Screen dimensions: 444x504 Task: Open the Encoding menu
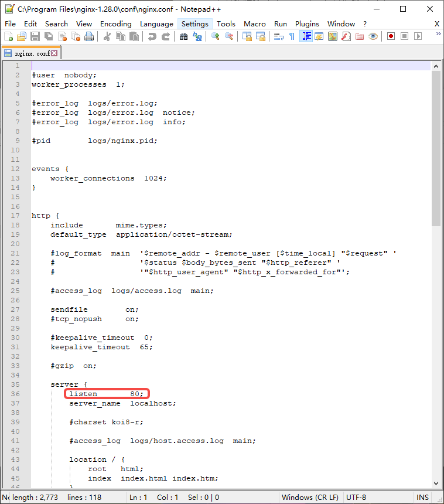(115, 24)
